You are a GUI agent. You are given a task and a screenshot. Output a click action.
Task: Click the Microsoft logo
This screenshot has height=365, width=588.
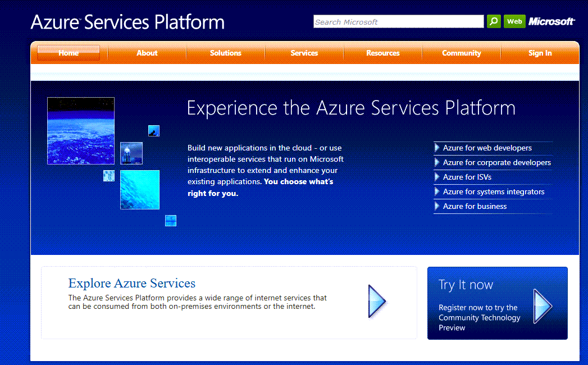(x=551, y=21)
